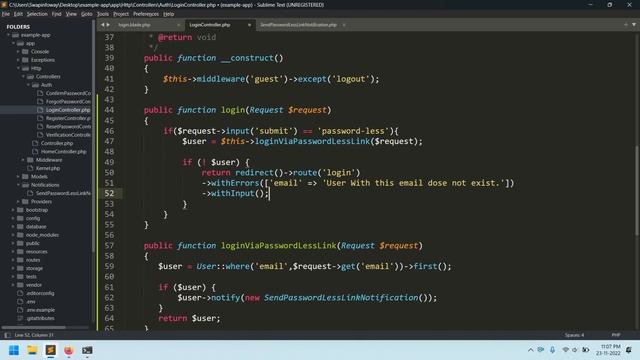
Task: Expand the Exceptions folder
Action: tap(18, 60)
